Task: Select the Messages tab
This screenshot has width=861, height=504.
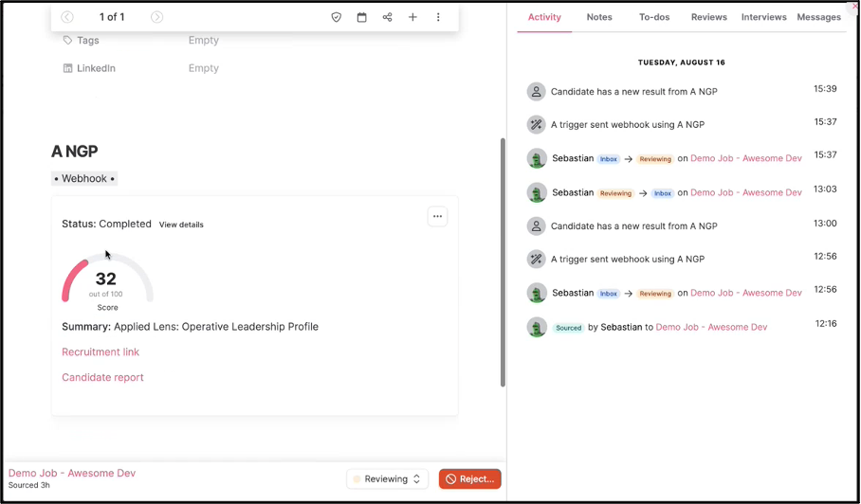Action: (818, 17)
